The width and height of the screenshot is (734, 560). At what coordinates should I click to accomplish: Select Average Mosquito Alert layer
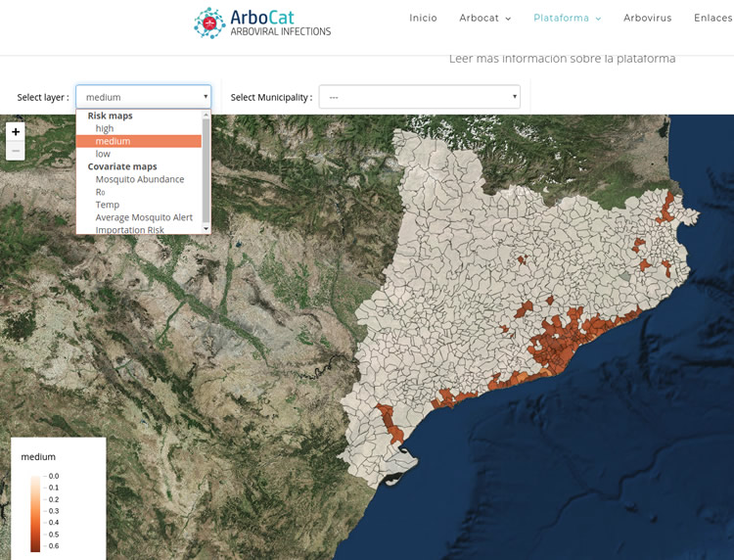click(144, 217)
